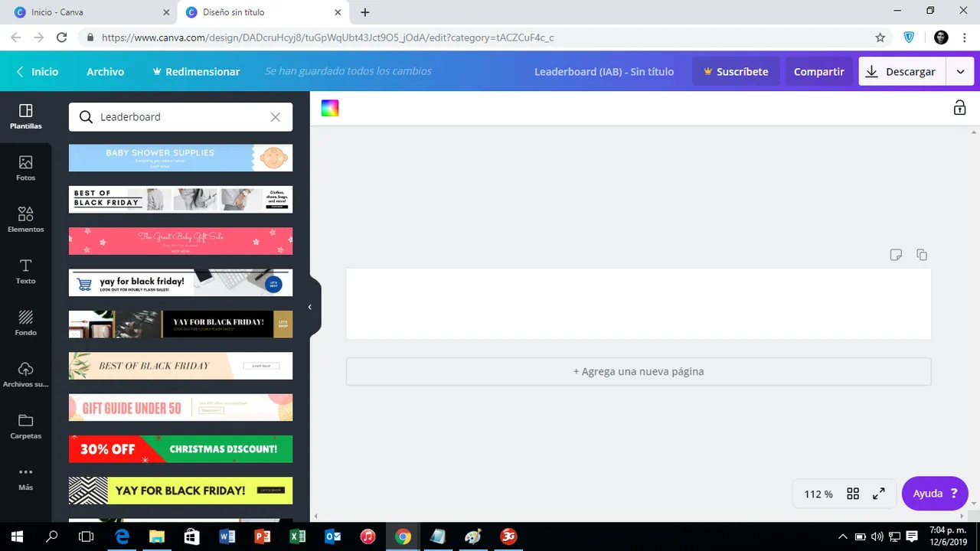Open the rainbow color swatch above the canvas
This screenshot has width=980, height=551.
pos(329,108)
